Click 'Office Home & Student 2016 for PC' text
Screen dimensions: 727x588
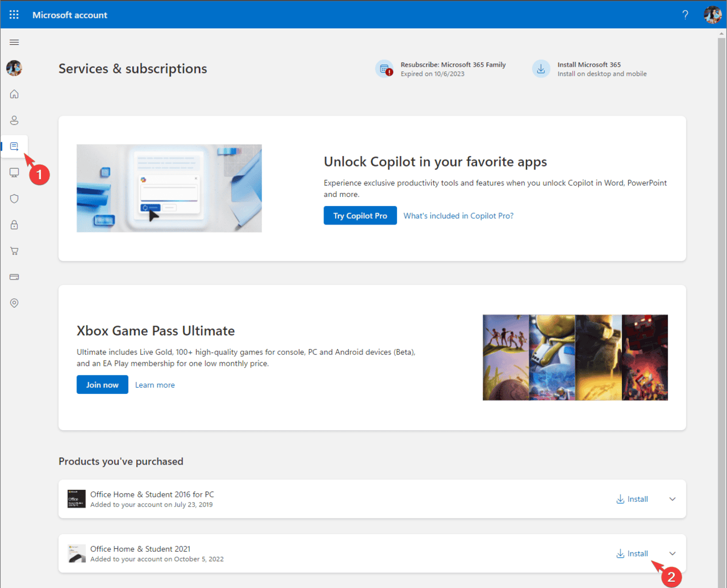152,494
